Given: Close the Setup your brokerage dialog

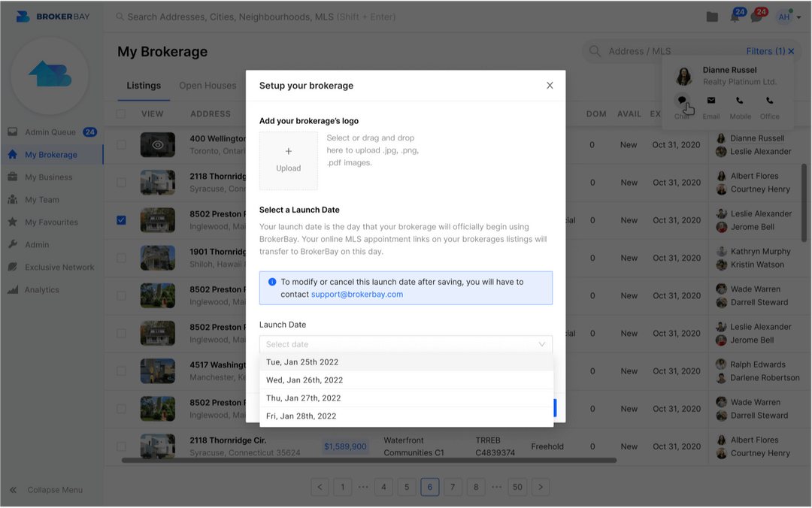Looking at the screenshot, I should 550,86.
